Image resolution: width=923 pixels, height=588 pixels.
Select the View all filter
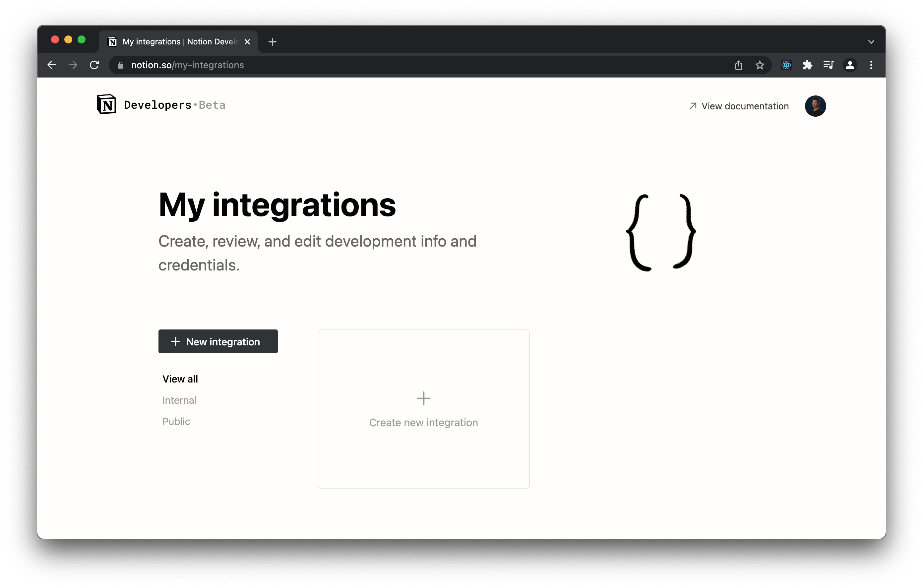(x=180, y=379)
